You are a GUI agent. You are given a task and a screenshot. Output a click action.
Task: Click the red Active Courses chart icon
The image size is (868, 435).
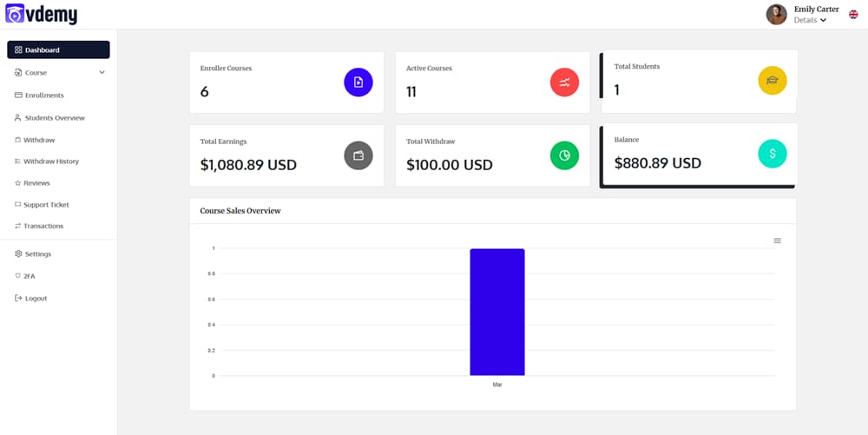[x=564, y=82]
